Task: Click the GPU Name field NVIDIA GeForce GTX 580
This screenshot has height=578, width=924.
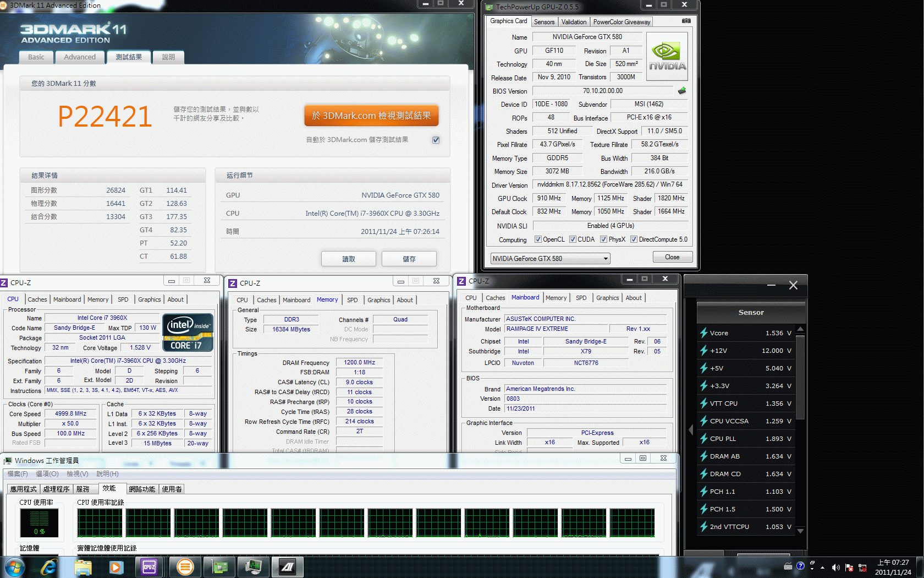Action: pos(587,37)
